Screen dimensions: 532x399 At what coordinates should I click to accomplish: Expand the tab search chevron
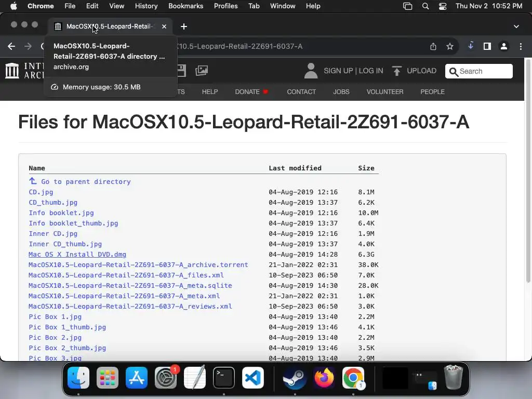click(x=516, y=26)
